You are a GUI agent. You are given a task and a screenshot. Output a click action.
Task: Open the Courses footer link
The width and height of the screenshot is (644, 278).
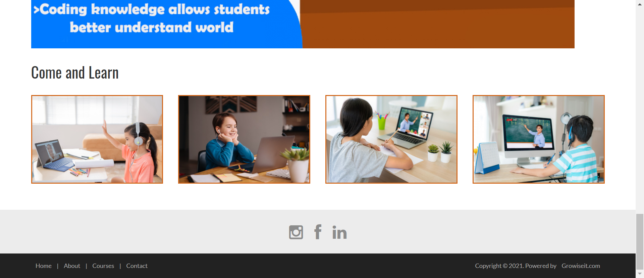click(103, 266)
